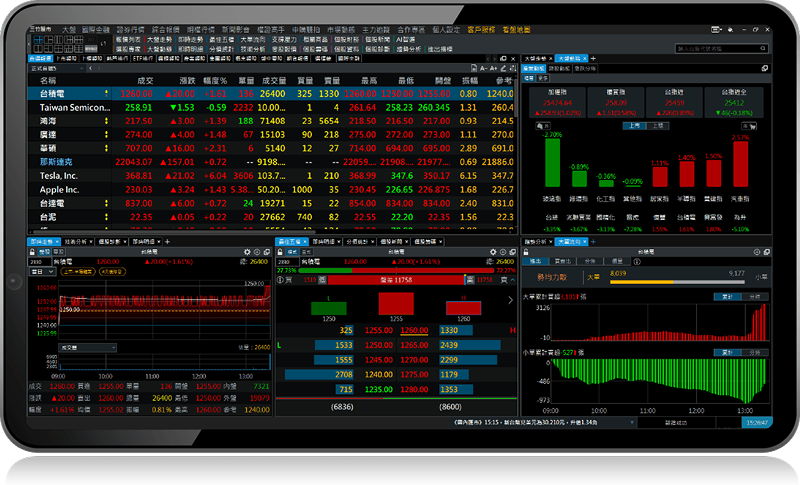Click the 4天 orange pill toggle in trend chart
The height and width of the screenshot is (485, 800).
pyautogui.click(x=112, y=272)
